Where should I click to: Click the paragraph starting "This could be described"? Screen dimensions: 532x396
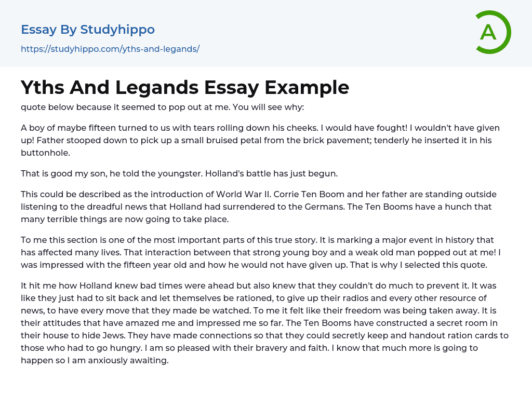[260, 207]
